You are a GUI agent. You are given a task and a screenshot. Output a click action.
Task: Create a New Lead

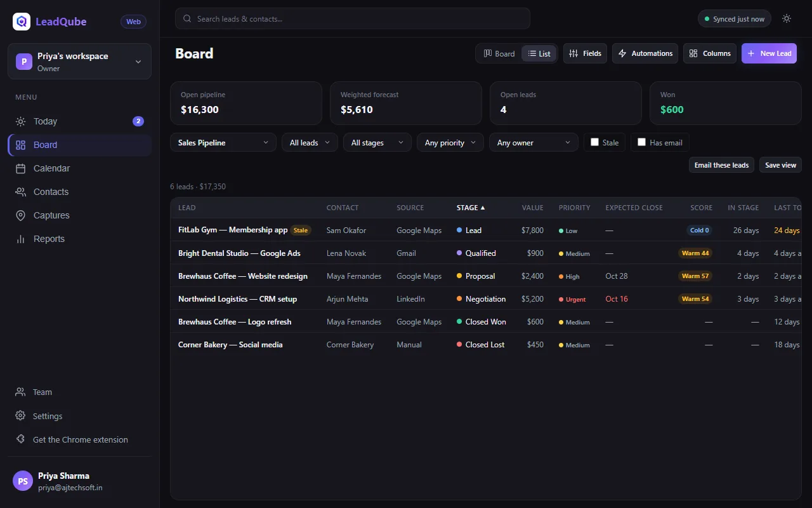click(x=769, y=53)
